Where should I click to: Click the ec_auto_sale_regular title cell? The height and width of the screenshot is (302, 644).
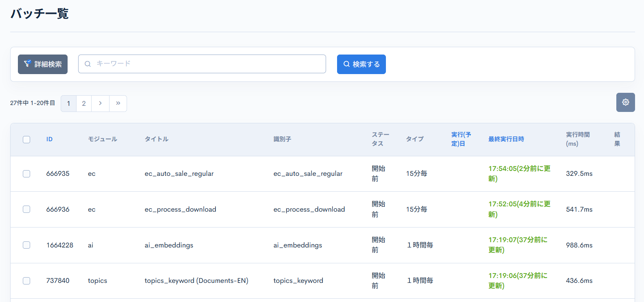(179, 174)
